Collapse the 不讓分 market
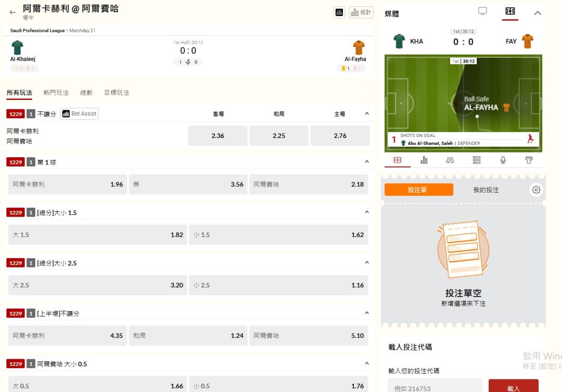The width and height of the screenshot is (562, 392). coord(367,113)
